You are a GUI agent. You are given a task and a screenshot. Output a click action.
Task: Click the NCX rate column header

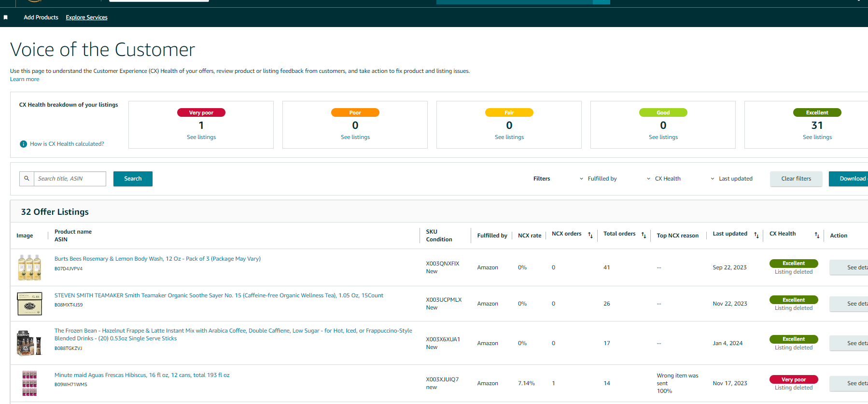530,236
